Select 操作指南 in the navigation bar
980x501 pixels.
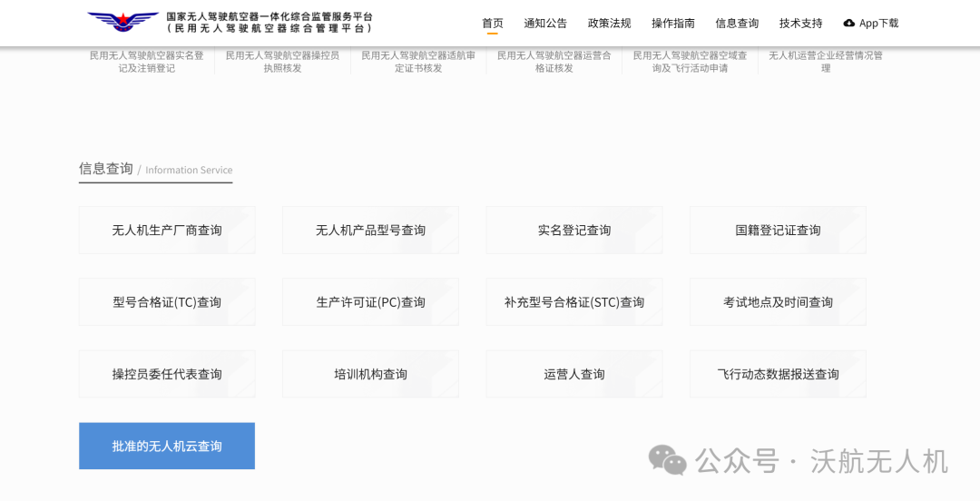point(672,24)
